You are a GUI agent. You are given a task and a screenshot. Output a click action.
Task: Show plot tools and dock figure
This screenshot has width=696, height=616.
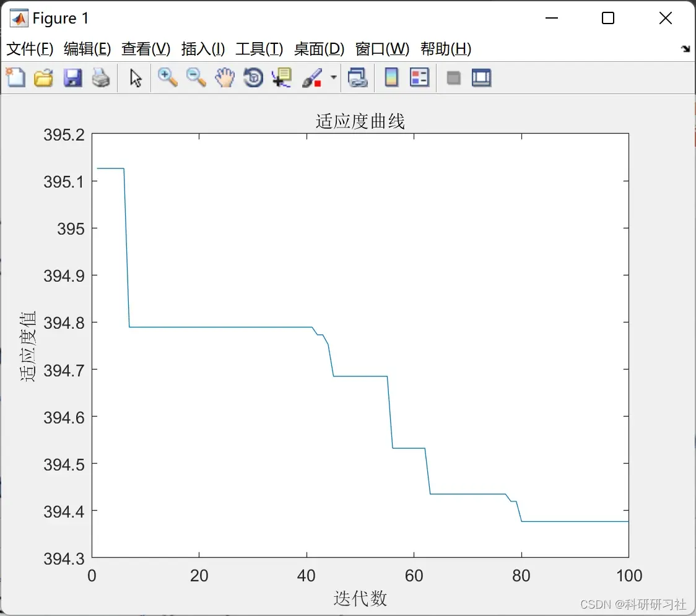[x=482, y=77]
